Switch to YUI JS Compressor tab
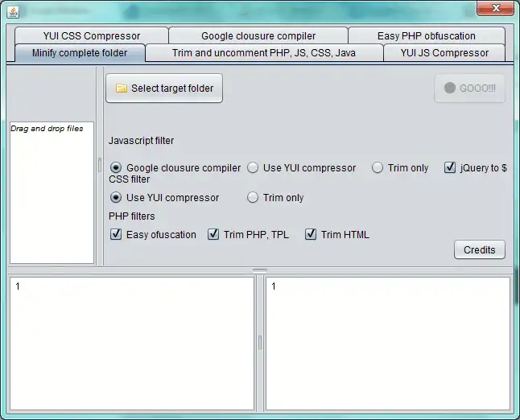Image resolution: width=520 pixels, height=420 pixels. click(444, 53)
